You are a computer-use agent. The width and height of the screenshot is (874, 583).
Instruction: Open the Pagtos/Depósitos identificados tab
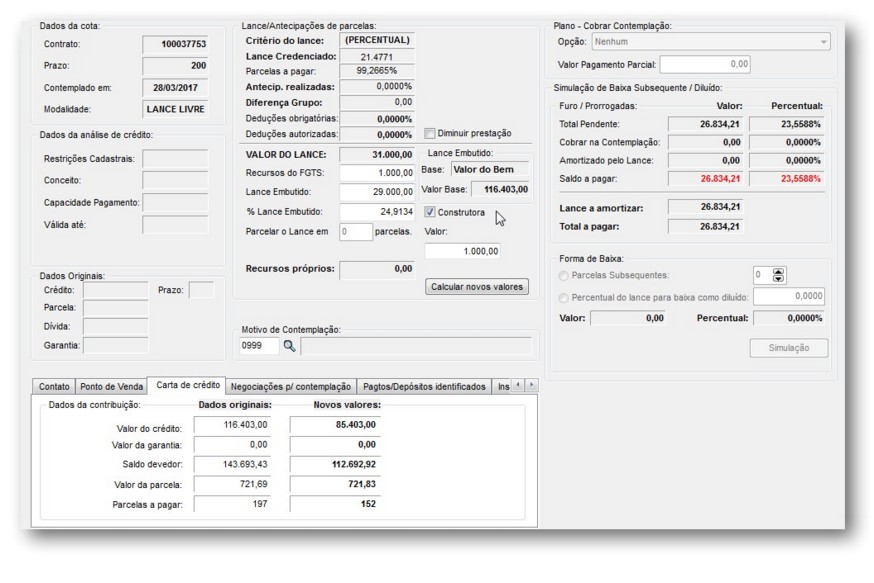(424, 386)
